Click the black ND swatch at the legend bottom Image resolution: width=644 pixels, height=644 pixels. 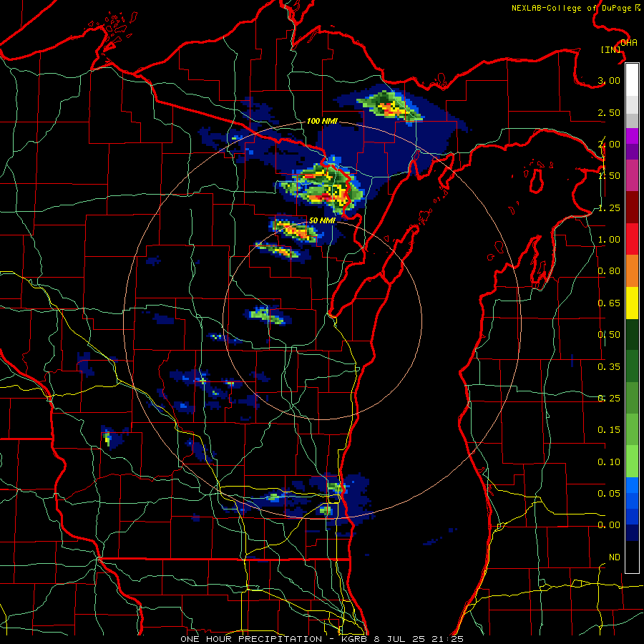pyautogui.click(x=632, y=557)
